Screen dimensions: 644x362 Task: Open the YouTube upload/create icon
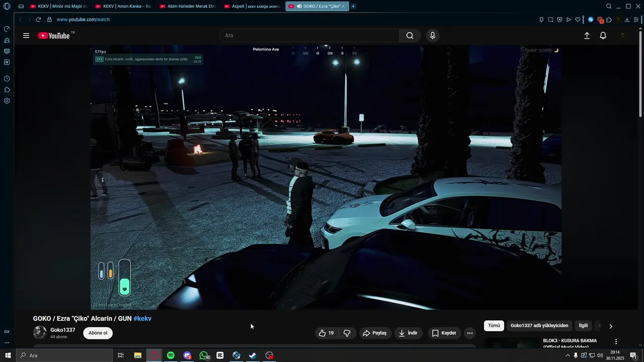pyautogui.click(x=587, y=36)
